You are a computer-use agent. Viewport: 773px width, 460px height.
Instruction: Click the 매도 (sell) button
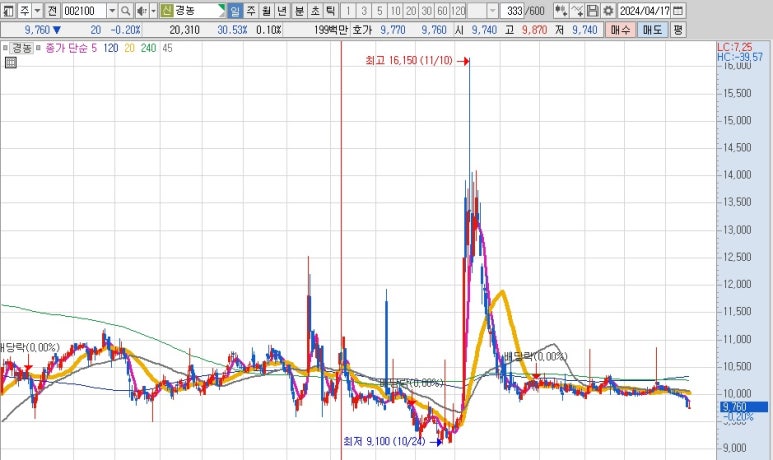click(x=653, y=30)
